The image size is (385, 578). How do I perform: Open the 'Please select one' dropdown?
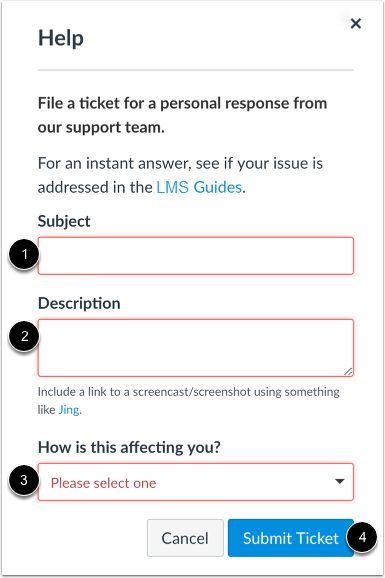point(196,482)
